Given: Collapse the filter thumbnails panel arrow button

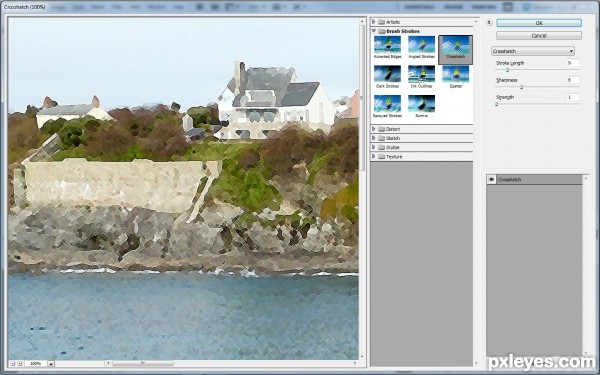Looking at the screenshot, I should click(489, 23).
